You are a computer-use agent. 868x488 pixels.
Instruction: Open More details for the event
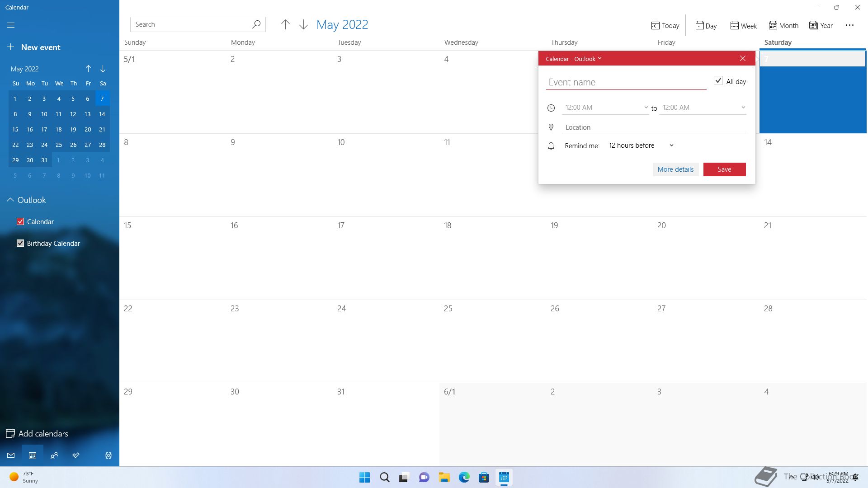pyautogui.click(x=675, y=169)
